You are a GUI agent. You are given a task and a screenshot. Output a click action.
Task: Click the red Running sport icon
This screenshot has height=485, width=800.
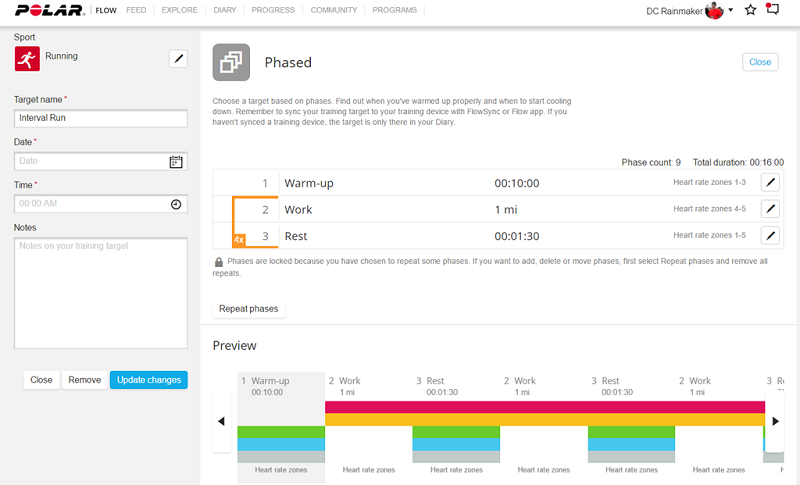[27, 59]
